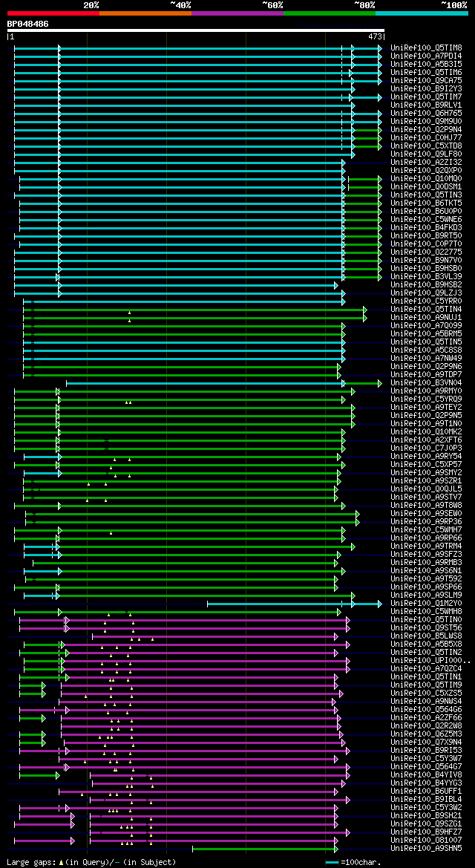Click the UniRef100_B3VN04 label

pyautogui.click(x=426, y=382)
